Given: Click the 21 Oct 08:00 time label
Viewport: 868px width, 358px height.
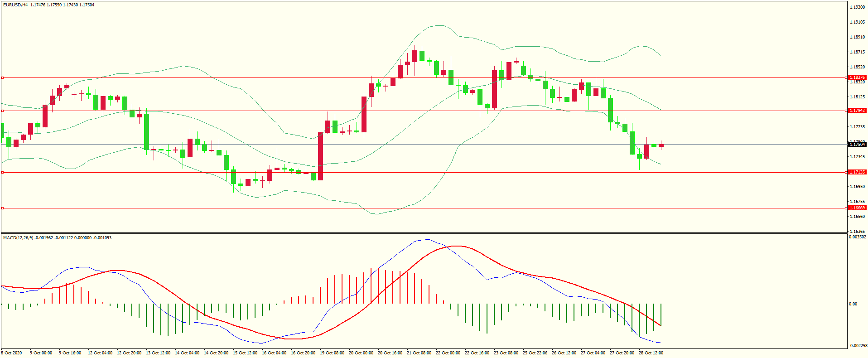Looking at the screenshot, I should point(419,353).
